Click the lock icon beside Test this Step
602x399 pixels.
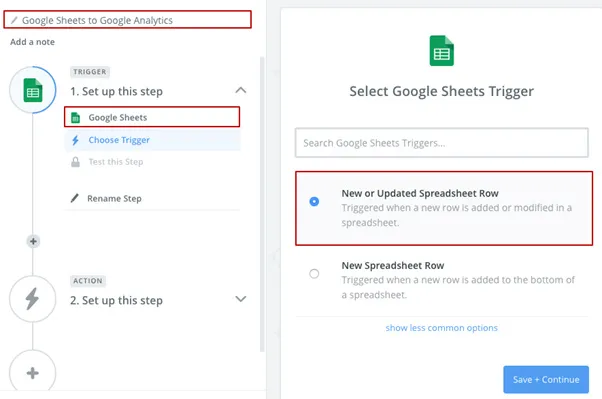(x=76, y=162)
